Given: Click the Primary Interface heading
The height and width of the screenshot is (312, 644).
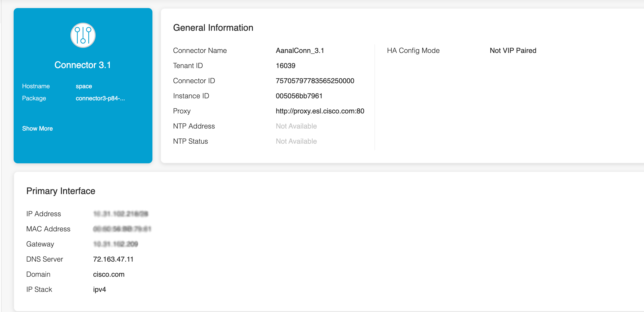Looking at the screenshot, I should coord(61,191).
